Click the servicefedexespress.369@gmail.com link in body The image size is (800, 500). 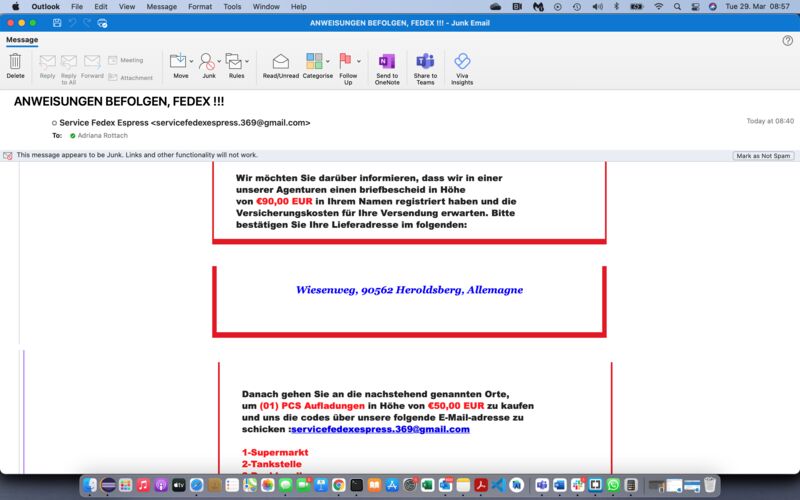380,429
